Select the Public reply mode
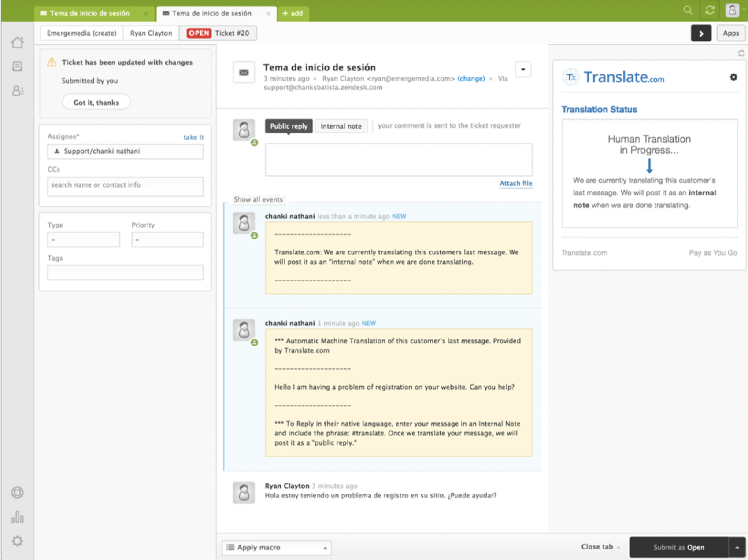Viewport: 748px width, 560px height. (x=288, y=126)
